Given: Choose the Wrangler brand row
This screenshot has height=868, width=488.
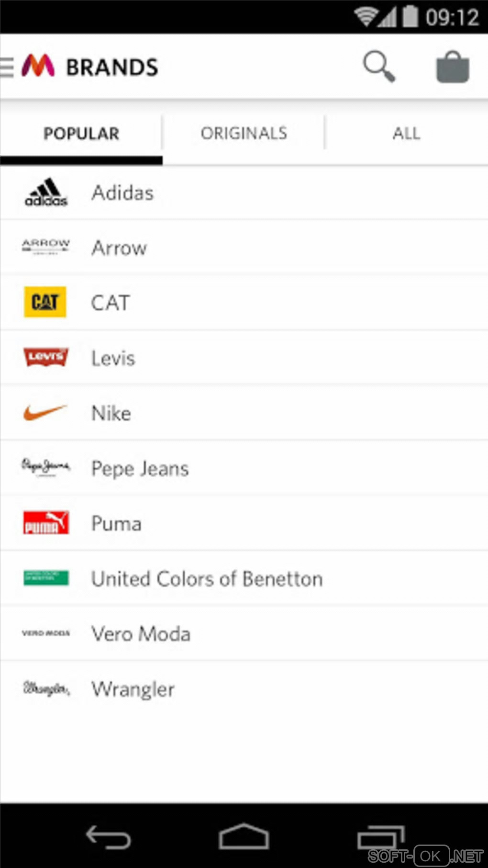Looking at the screenshot, I should (x=133, y=689).
